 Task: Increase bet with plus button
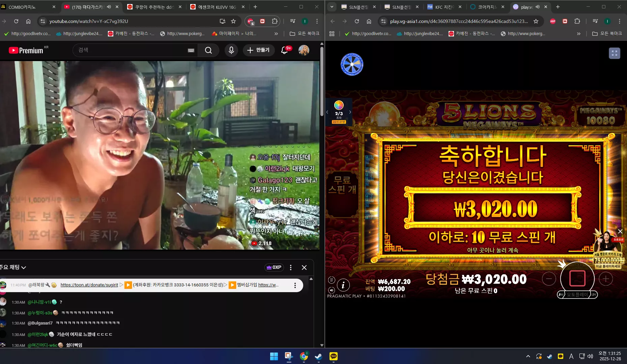606,279
